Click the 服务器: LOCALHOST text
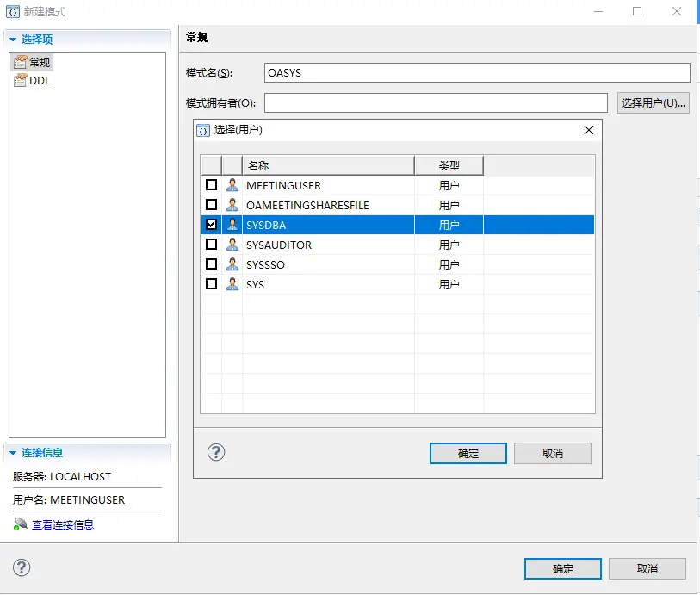Viewport: 700px width, 595px height. click(62, 477)
